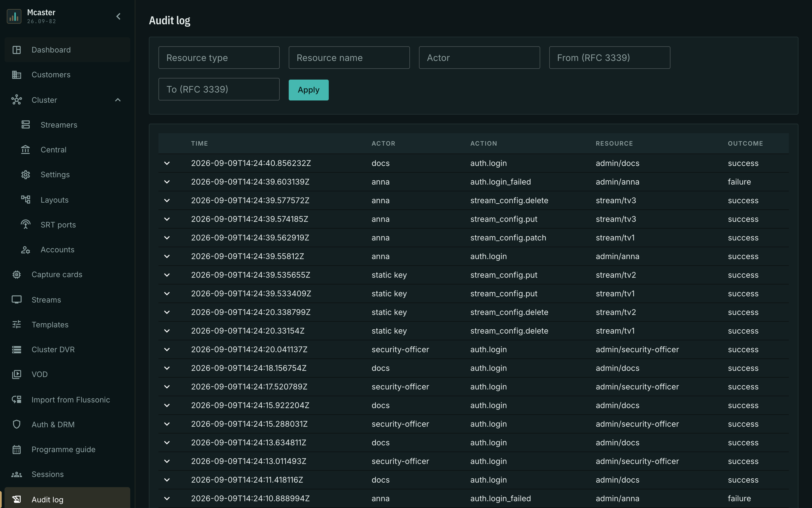This screenshot has height=508, width=812.
Task: Focus the Resource name filter field
Action: 349,58
